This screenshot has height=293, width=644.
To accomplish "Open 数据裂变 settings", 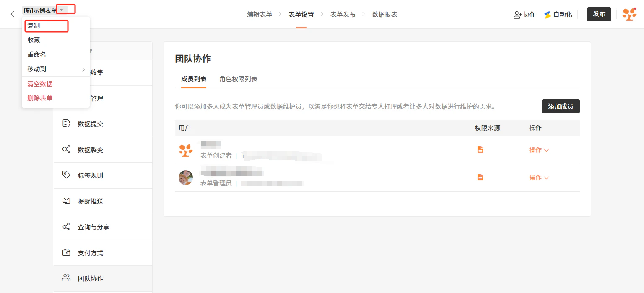I will (103, 150).
